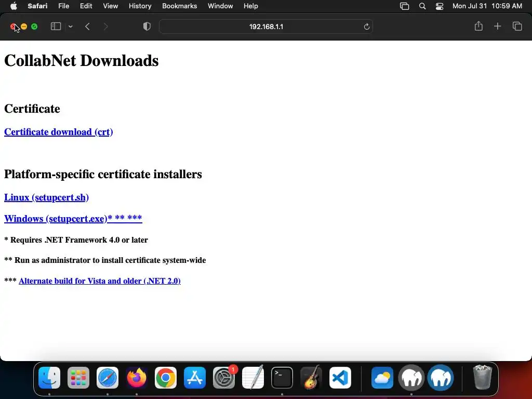Launch GarageBand from the Dock
The width and height of the screenshot is (532, 399).
(311, 378)
